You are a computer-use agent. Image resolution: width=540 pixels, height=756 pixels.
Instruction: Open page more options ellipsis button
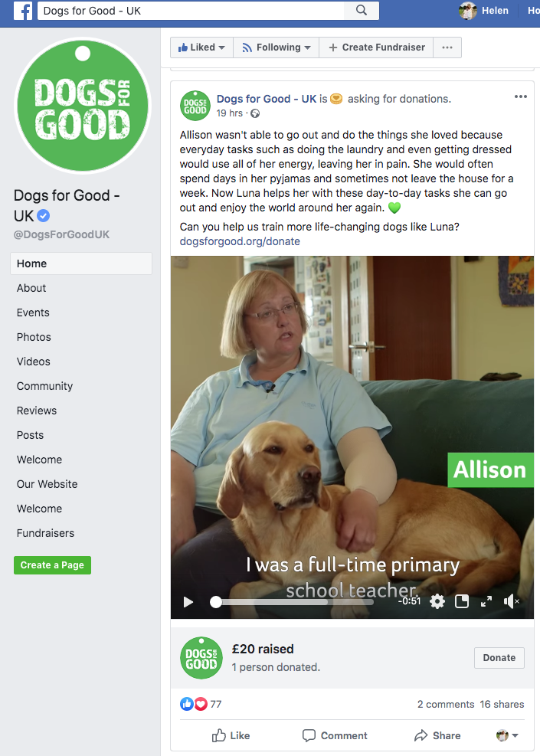point(447,47)
